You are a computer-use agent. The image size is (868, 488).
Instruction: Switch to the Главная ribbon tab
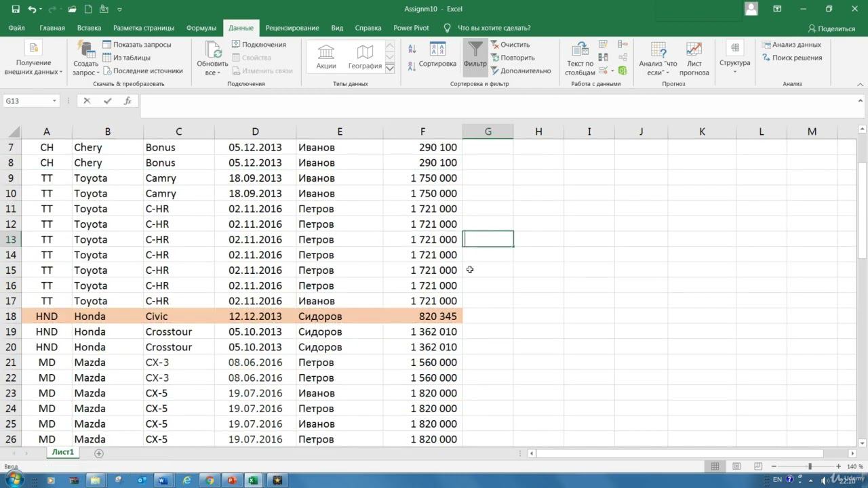click(52, 28)
